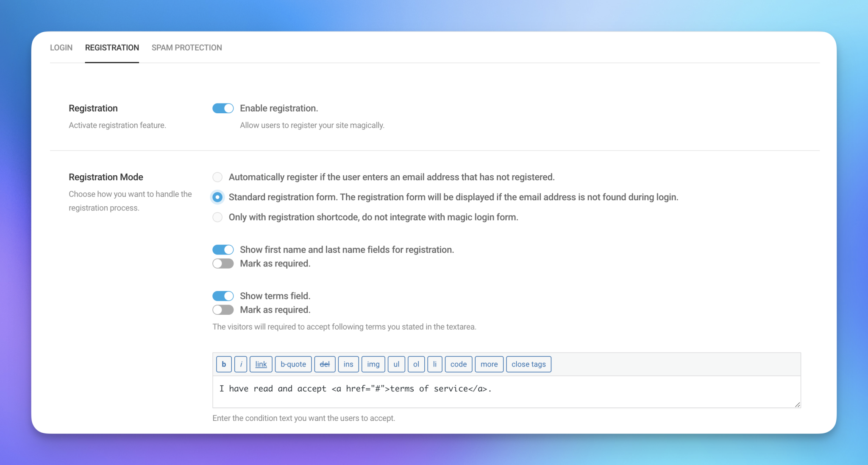Open the SPAM PROTECTION tab
868x465 pixels.
(187, 48)
